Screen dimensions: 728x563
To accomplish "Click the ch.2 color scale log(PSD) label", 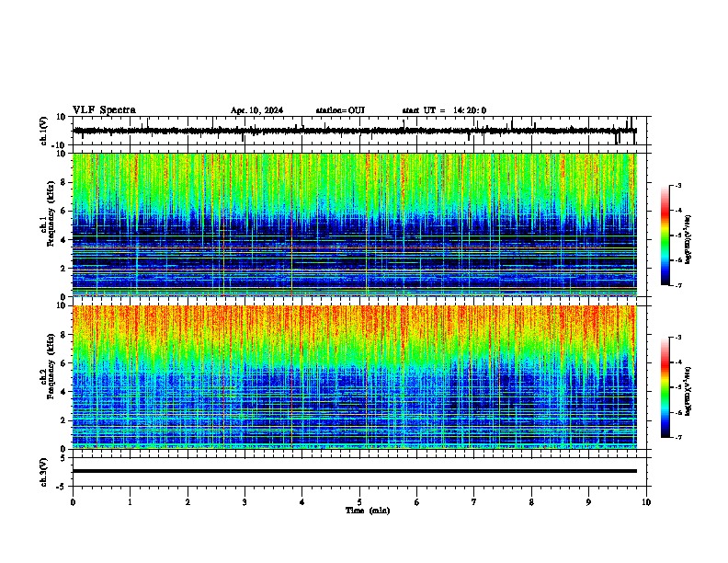I will click(688, 391).
